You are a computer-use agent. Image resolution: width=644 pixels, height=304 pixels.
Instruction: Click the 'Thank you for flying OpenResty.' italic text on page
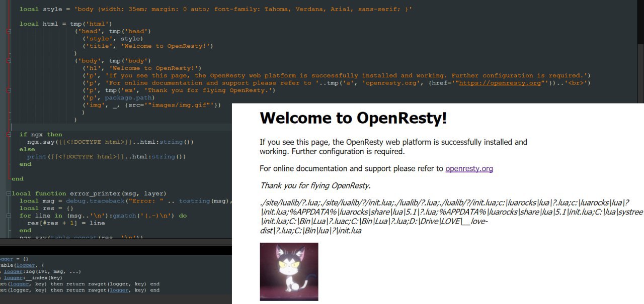tap(315, 185)
